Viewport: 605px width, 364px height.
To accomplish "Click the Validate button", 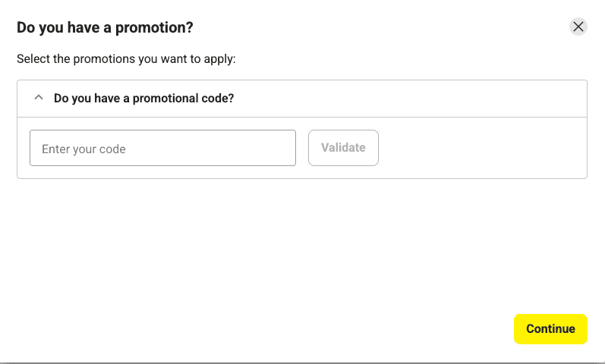I will tap(343, 148).
